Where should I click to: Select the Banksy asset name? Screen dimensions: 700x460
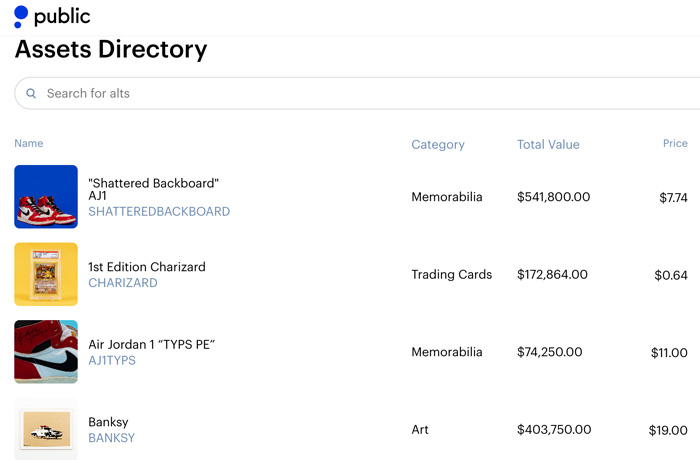point(108,422)
